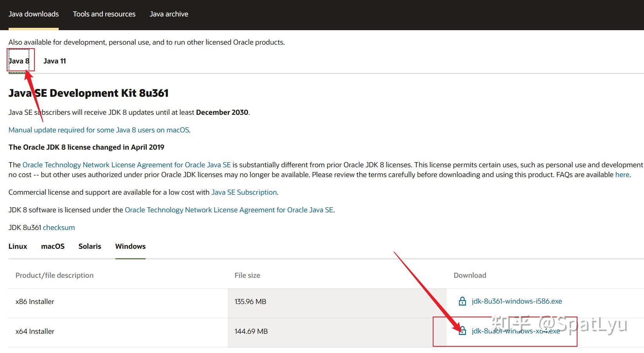Open the Solaris platform tab
Image resolution: width=644 pixels, height=353 pixels.
(x=90, y=246)
